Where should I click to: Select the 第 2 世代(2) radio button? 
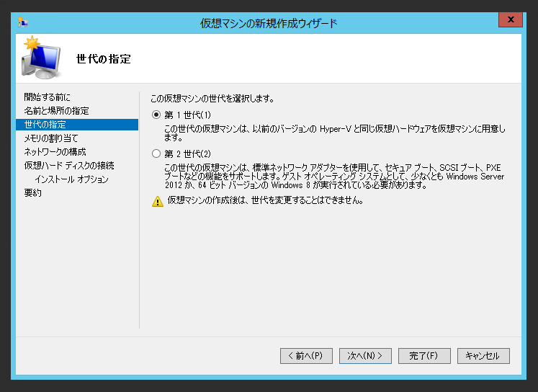click(x=156, y=153)
